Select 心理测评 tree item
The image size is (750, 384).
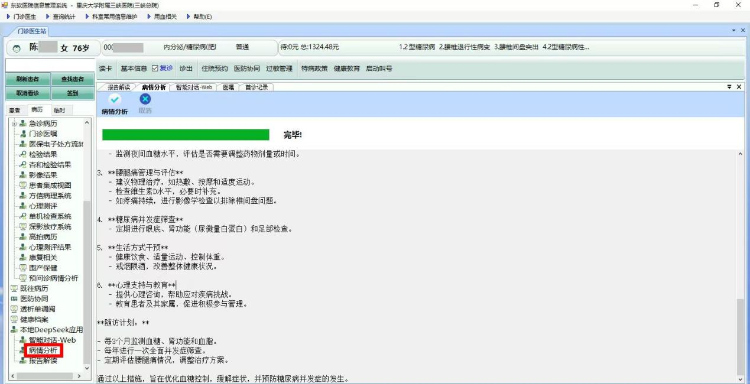(x=43, y=206)
